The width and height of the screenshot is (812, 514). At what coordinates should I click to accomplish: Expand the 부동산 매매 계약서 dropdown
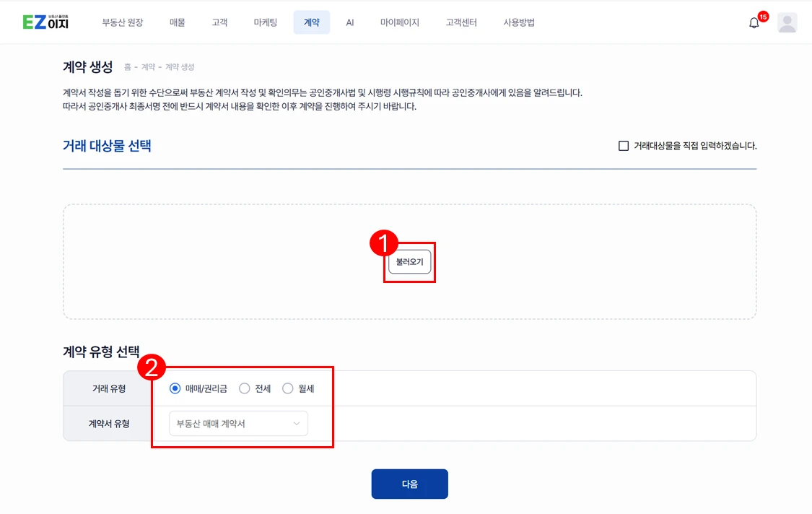238,424
